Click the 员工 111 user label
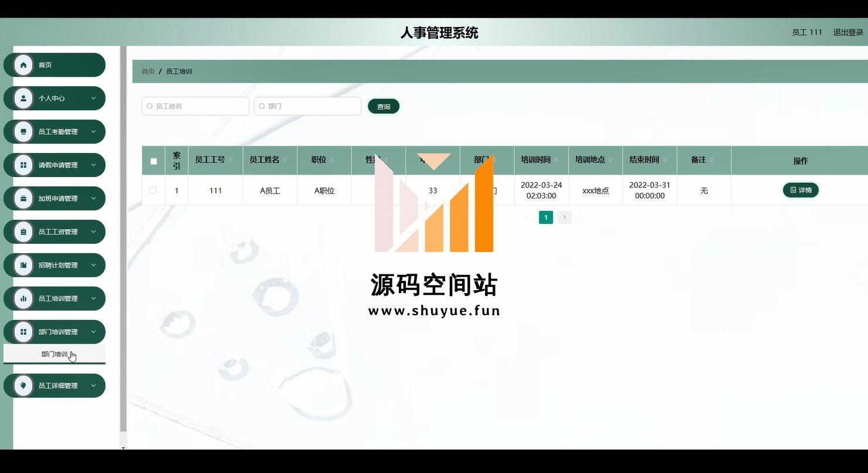The height and width of the screenshot is (473, 868). [x=807, y=33]
